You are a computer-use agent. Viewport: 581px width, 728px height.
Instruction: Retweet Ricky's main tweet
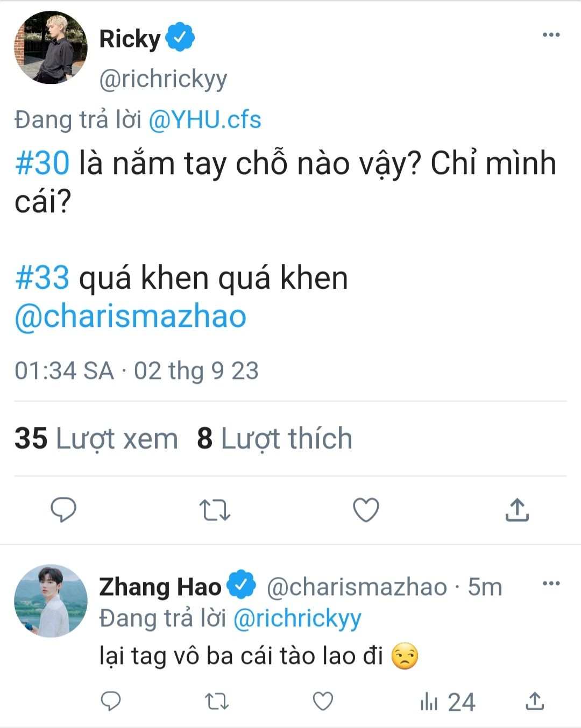click(x=215, y=510)
